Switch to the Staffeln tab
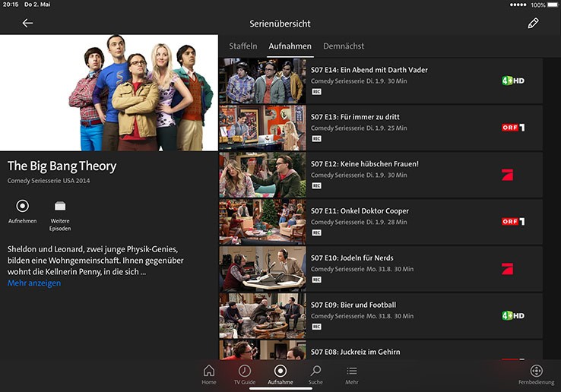 click(x=243, y=46)
